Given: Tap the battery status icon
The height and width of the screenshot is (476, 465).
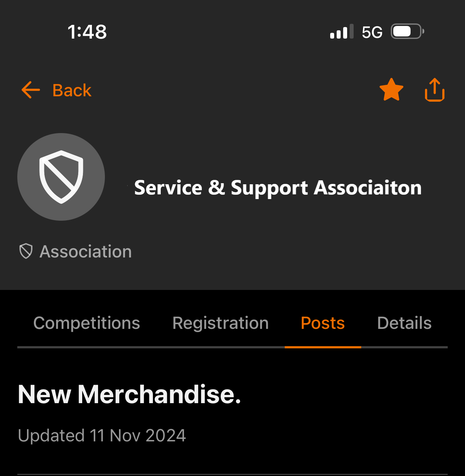Looking at the screenshot, I should pos(407,31).
